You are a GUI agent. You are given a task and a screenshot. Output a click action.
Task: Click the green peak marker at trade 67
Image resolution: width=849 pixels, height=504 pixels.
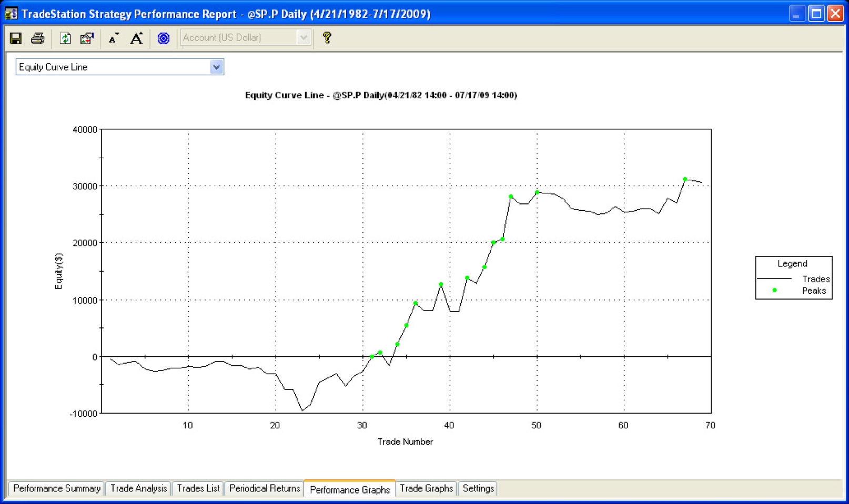[685, 179]
